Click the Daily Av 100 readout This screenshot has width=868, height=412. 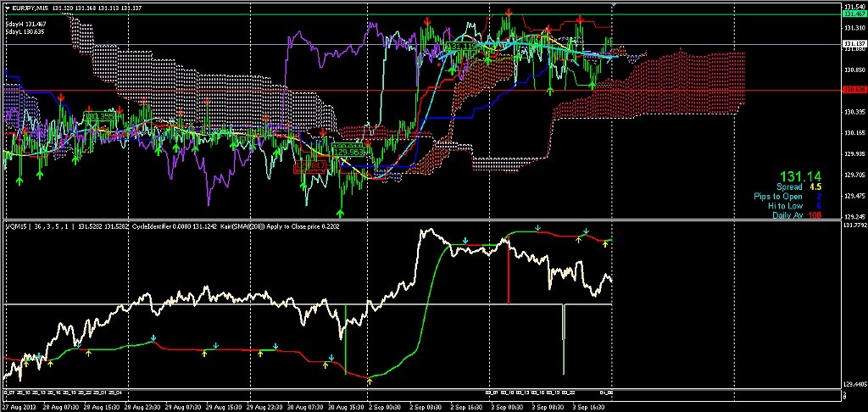[x=797, y=214]
